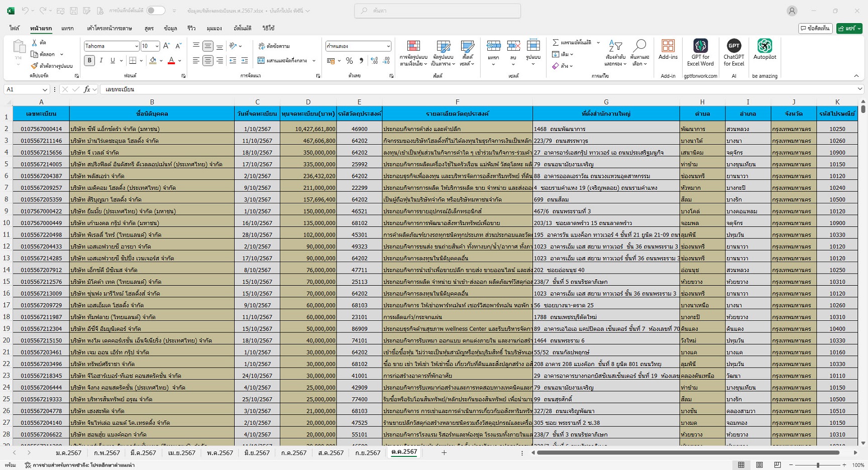Increase font size with the larger A icon
The height and width of the screenshot is (470, 868).
coord(167,46)
